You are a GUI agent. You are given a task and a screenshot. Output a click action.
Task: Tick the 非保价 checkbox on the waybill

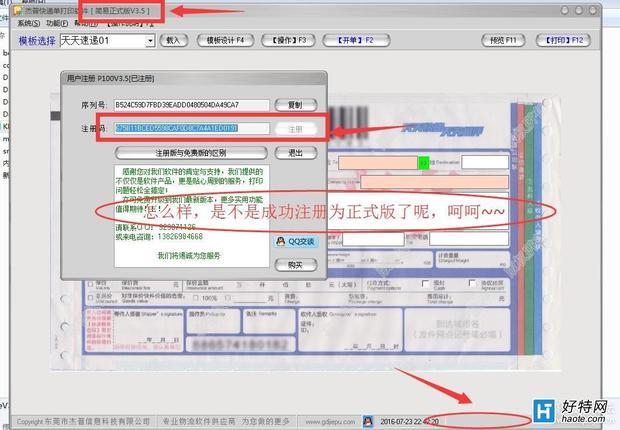point(90,297)
